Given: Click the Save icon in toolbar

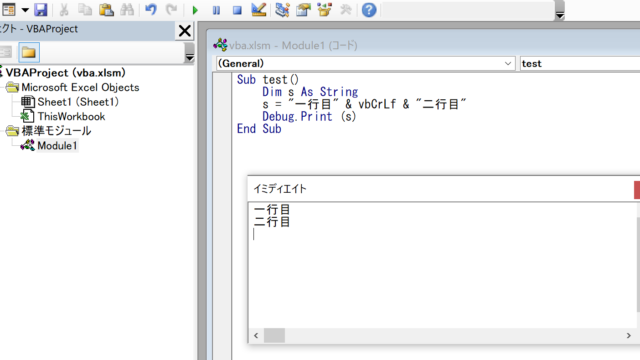Looking at the screenshot, I should [x=41, y=10].
